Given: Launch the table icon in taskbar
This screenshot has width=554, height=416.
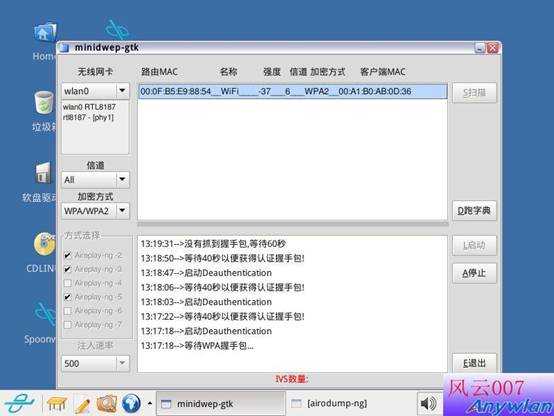Looking at the screenshot, I should [x=57, y=403].
